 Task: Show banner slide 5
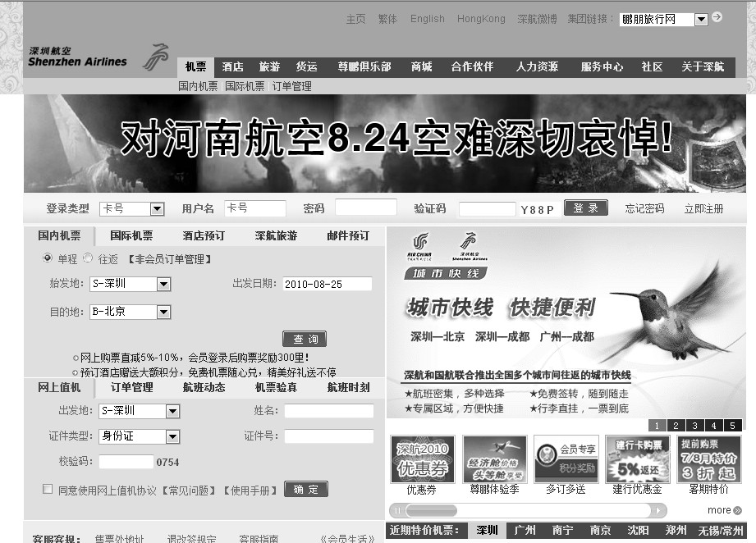[732, 426]
